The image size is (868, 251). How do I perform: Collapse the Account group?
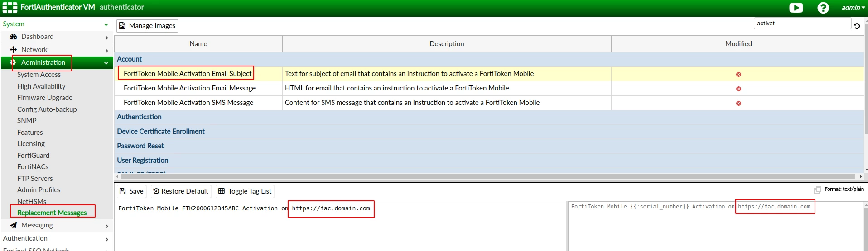pos(129,59)
